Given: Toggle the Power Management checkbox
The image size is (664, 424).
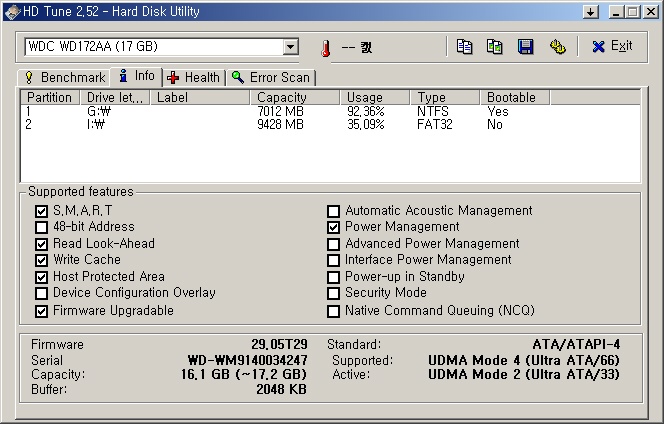Looking at the screenshot, I should [x=333, y=227].
